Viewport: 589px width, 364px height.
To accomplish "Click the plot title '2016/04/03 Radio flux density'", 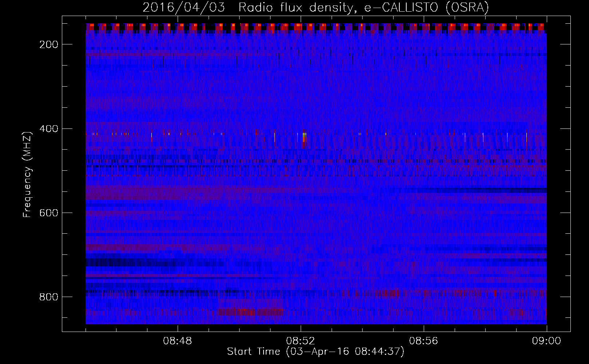I will (316, 7).
